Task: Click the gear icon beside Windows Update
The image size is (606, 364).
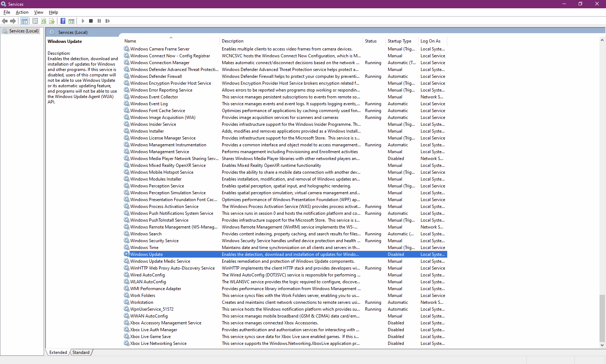Action: point(127,254)
